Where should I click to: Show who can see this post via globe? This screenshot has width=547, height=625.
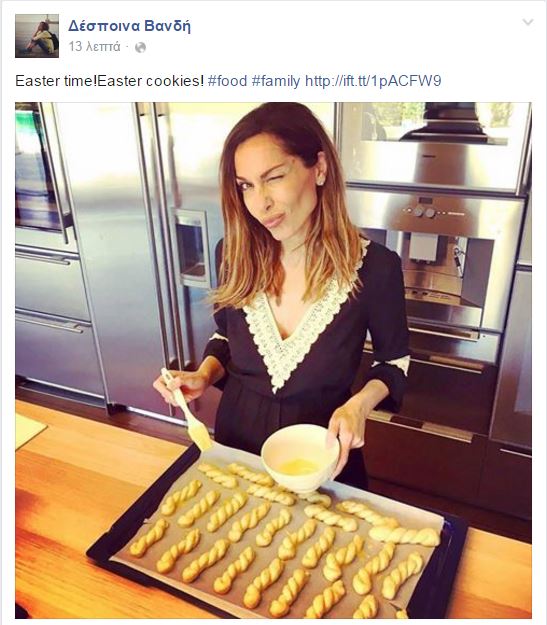click(140, 47)
